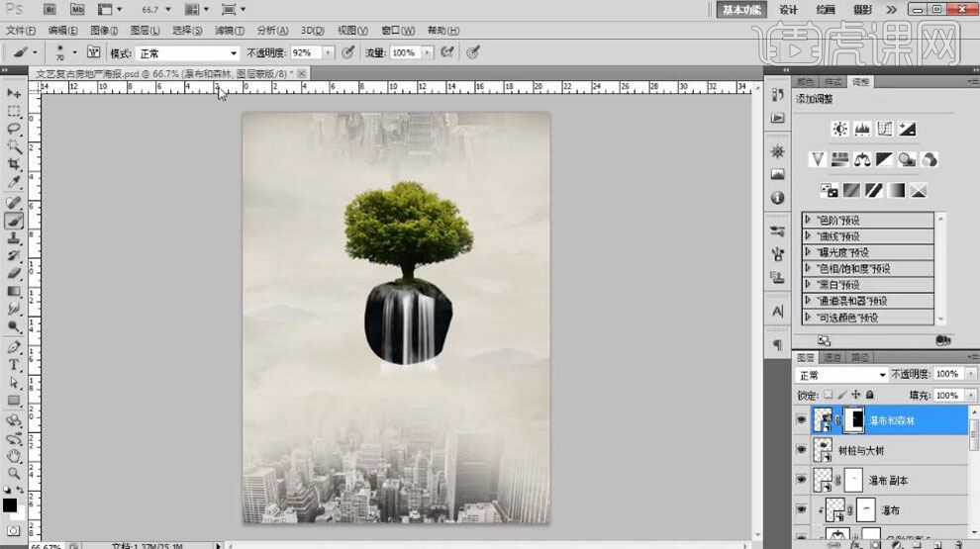Select the Pen tool
Viewport: 980px width, 549px height.
click(x=14, y=347)
